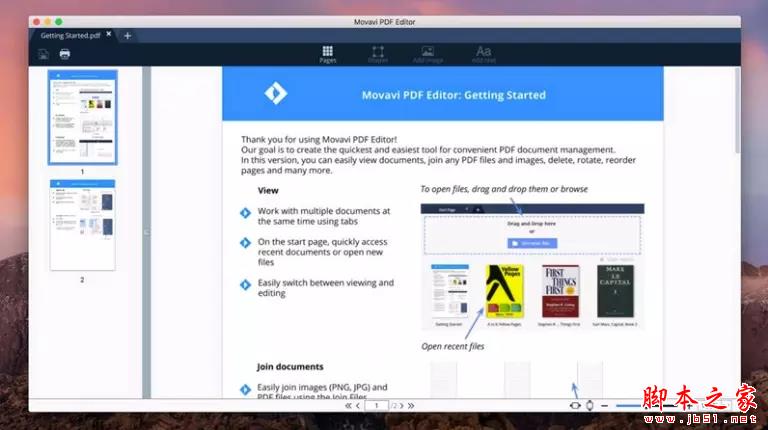Viewport: 768px width, 430px height.
Task: Print the document using printer icon
Action: click(x=65, y=54)
